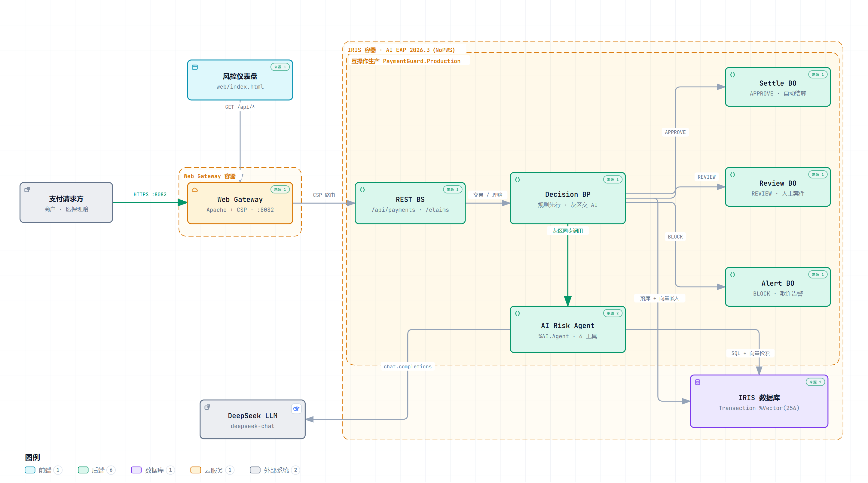Open 来源 1 badge on Alert BO
Viewport: 868px width, 483px height.
(x=818, y=275)
